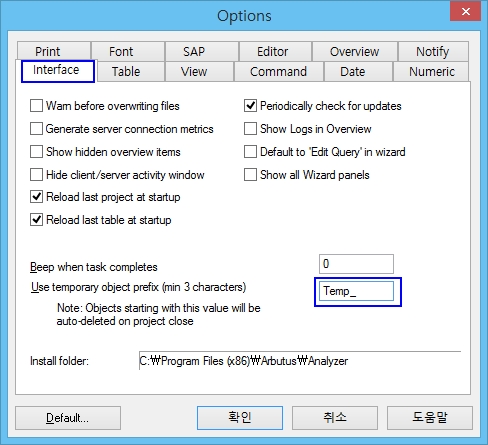Click the temporary object prefix field

click(356, 291)
